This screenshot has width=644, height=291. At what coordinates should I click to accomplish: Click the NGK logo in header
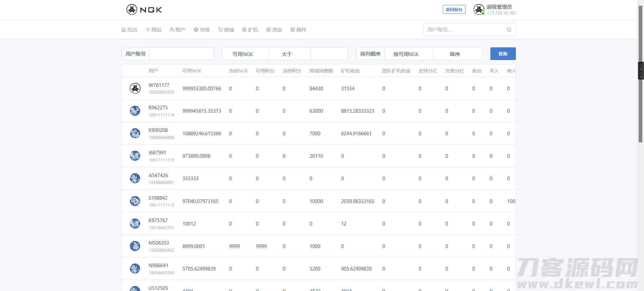tap(144, 9)
